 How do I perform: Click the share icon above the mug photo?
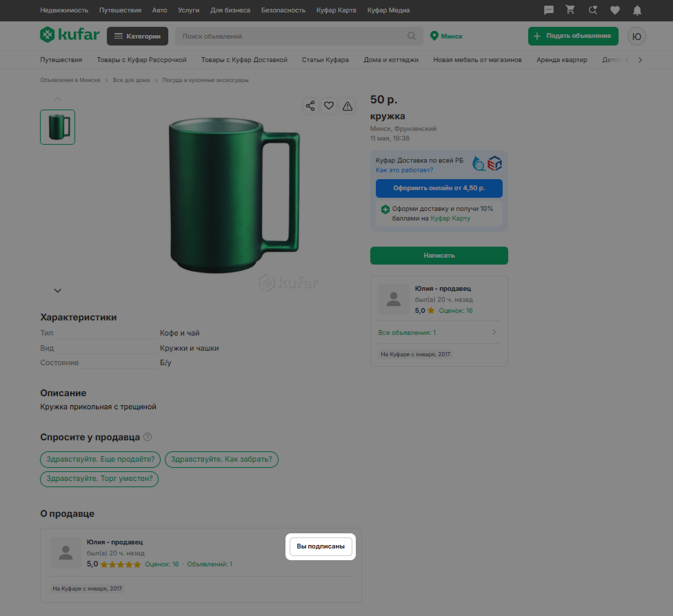pos(310,105)
